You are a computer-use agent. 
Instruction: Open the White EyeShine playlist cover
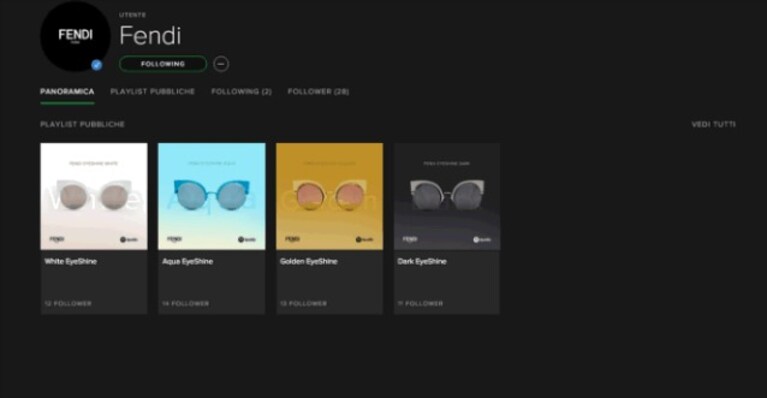[x=94, y=197]
